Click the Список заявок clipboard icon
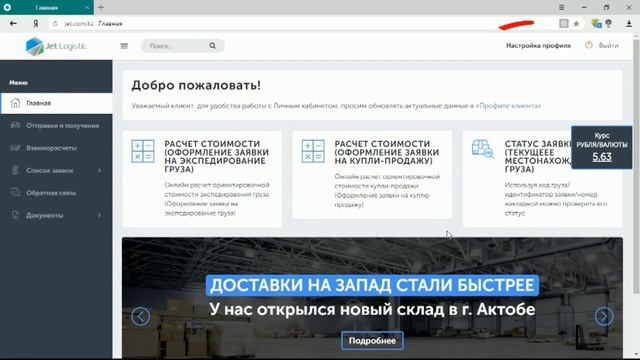 pos(15,170)
